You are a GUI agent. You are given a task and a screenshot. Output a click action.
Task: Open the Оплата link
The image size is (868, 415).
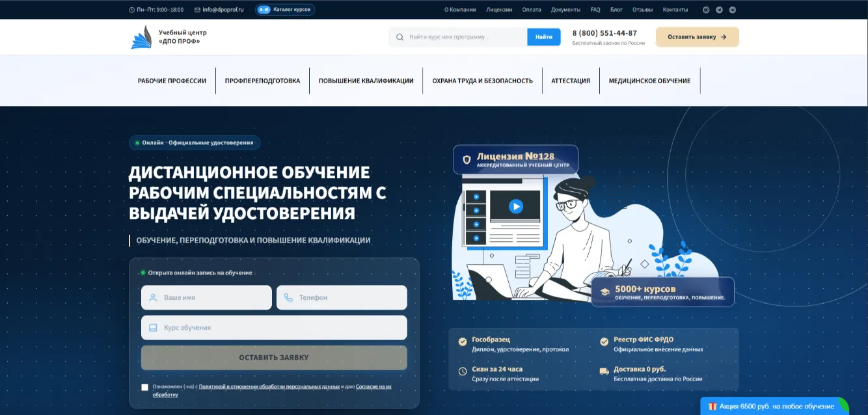(x=532, y=10)
